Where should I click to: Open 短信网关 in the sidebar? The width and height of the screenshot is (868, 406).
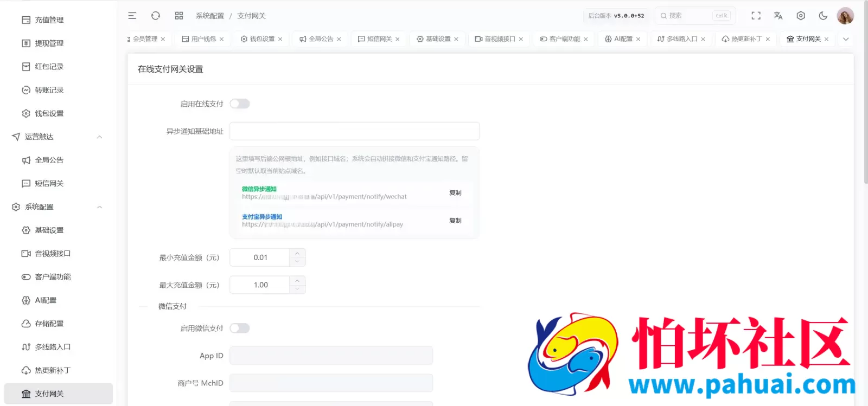[x=58, y=183]
